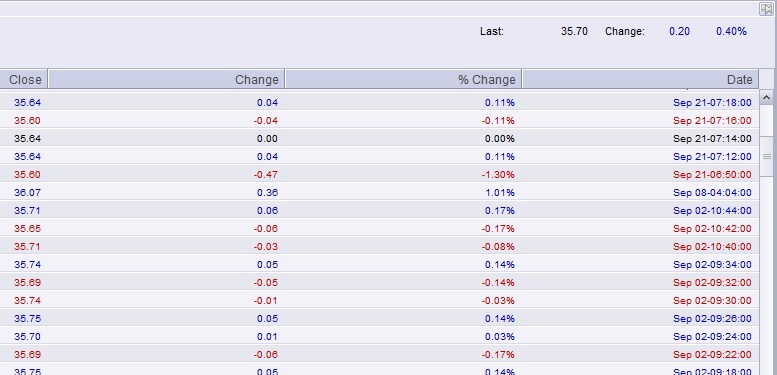Click the 36.07 close price cell

click(x=27, y=193)
